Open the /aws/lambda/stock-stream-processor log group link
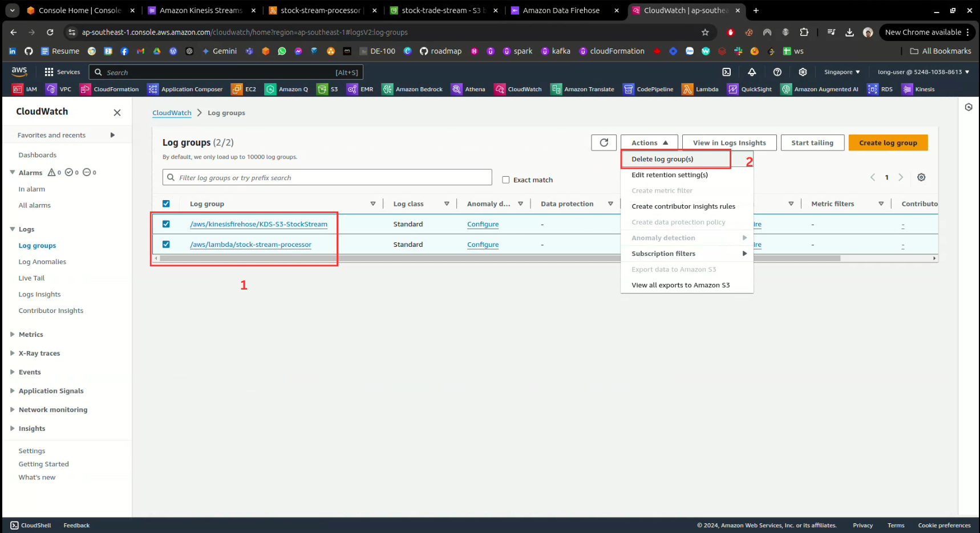 [x=250, y=245]
